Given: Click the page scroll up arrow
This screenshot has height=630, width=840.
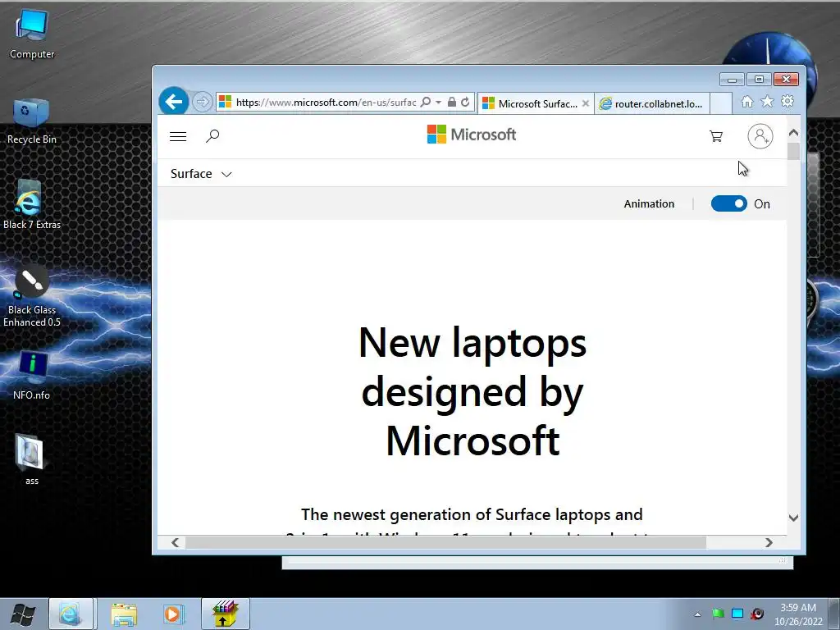Looking at the screenshot, I should coord(793,132).
